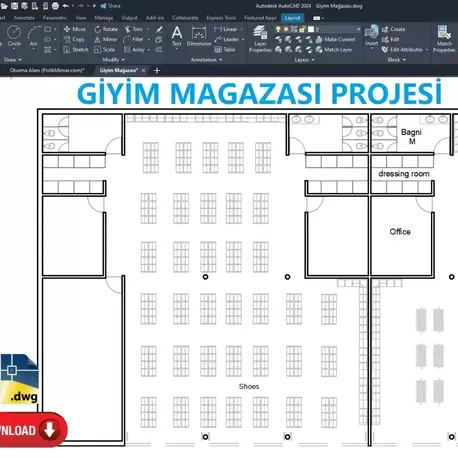Open the Match Properties tool
The height and width of the screenshot is (458, 458).
[x=444, y=39]
